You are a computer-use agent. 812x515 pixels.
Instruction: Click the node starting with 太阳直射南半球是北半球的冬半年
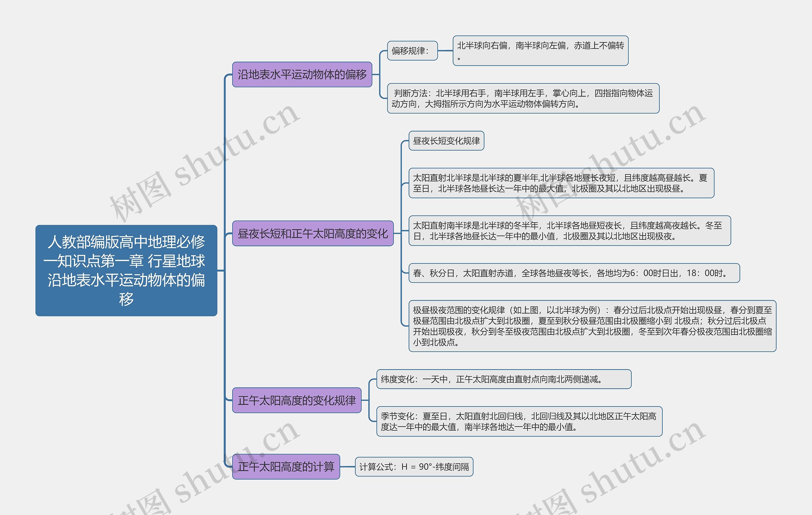[x=570, y=231]
